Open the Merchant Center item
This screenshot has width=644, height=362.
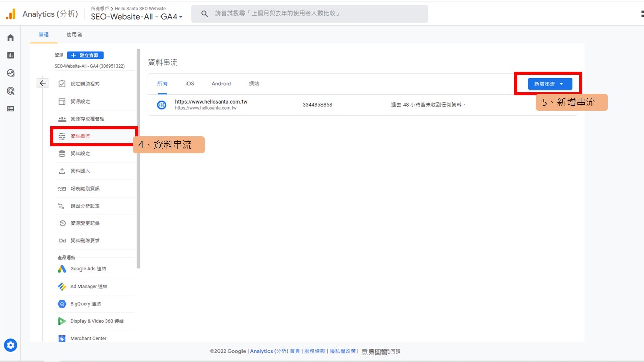point(95,338)
